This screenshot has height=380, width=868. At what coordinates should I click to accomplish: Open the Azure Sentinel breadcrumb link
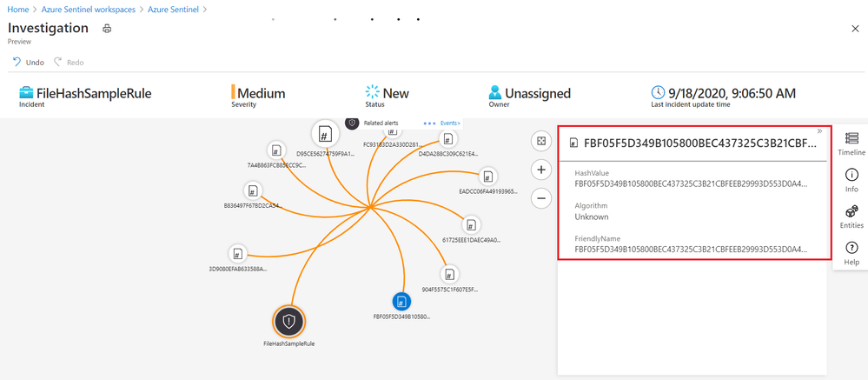click(x=173, y=10)
